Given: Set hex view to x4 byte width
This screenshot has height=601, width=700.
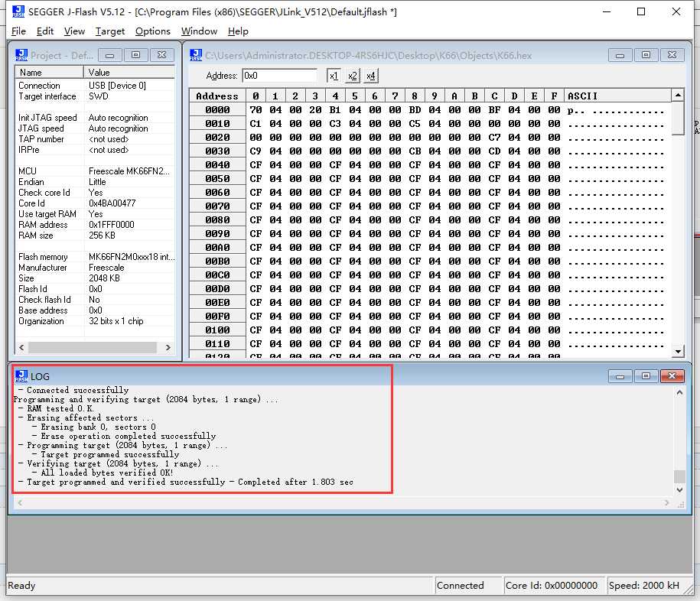Looking at the screenshot, I should coord(370,76).
